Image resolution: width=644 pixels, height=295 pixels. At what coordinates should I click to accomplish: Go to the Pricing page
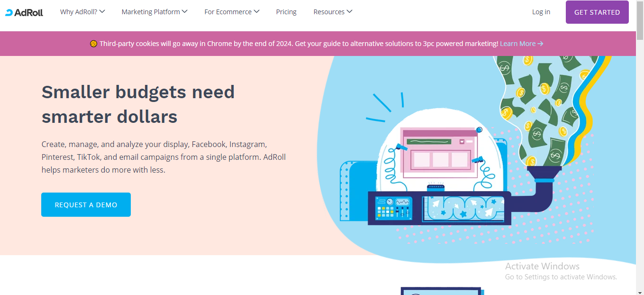[286, 12]
